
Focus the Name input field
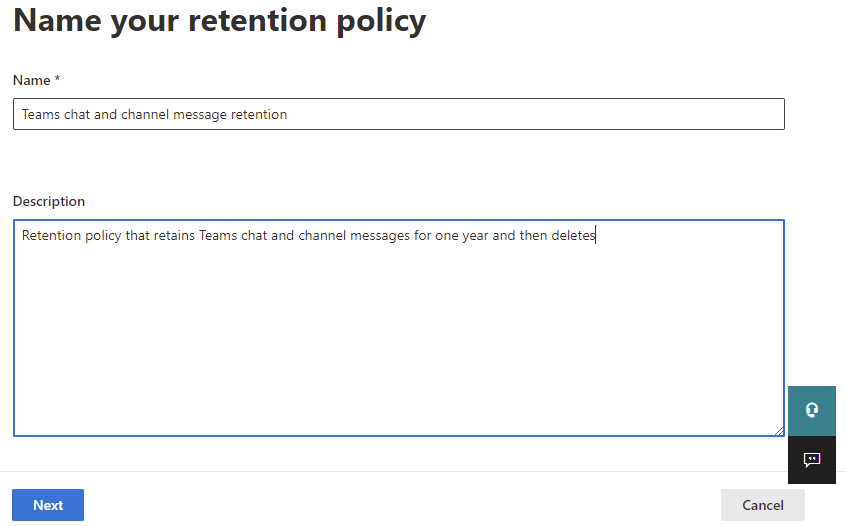pyautogui.click(x=398, y=114)
